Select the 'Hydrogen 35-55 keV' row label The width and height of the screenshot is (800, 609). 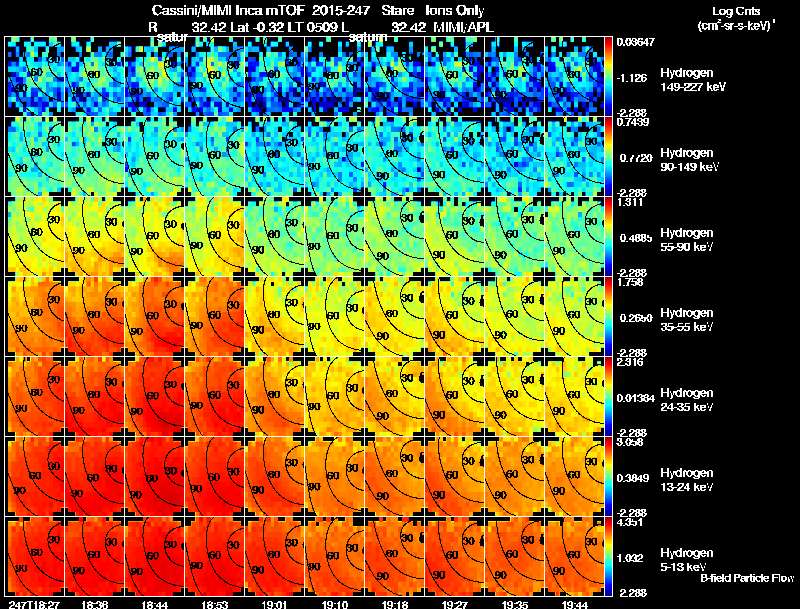point(687,320)
